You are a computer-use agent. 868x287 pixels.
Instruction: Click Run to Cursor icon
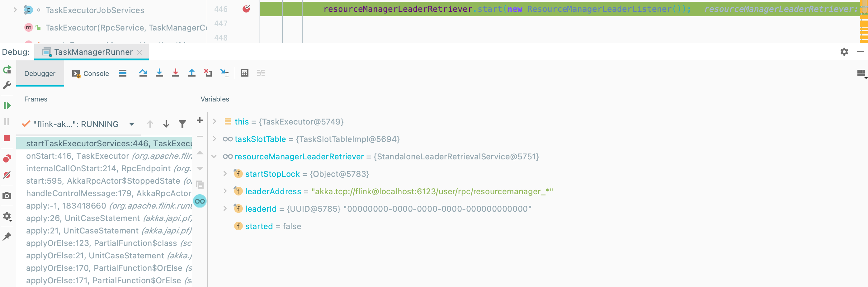pyautogui.click(x=224, y=73)
